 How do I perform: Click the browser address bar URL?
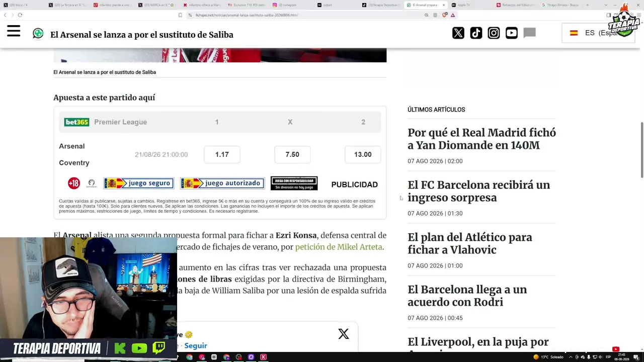(247, 15)
